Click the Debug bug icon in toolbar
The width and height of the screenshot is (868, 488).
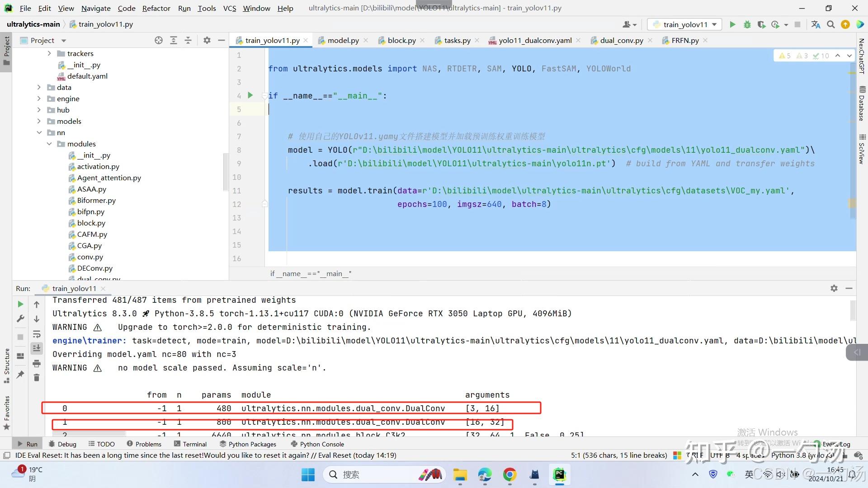pyautogui.click(x=747, y=24)
